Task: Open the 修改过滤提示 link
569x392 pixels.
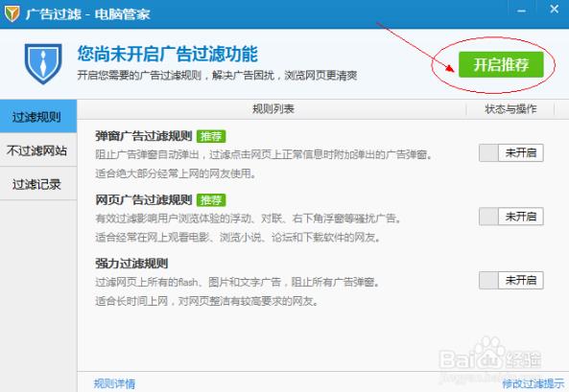Action: (x=533, y=383)
